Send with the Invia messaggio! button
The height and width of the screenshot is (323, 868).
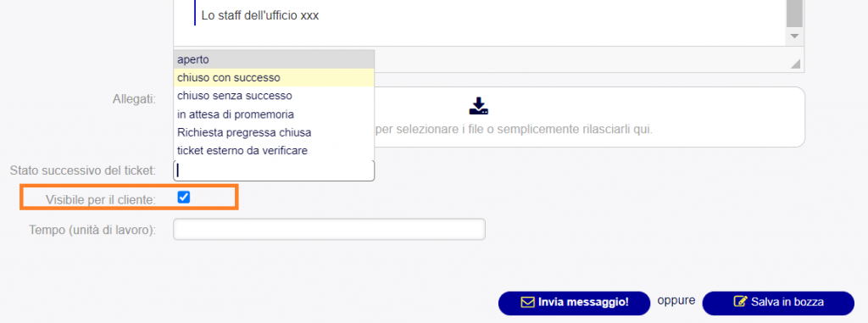[x=574, y=303]
